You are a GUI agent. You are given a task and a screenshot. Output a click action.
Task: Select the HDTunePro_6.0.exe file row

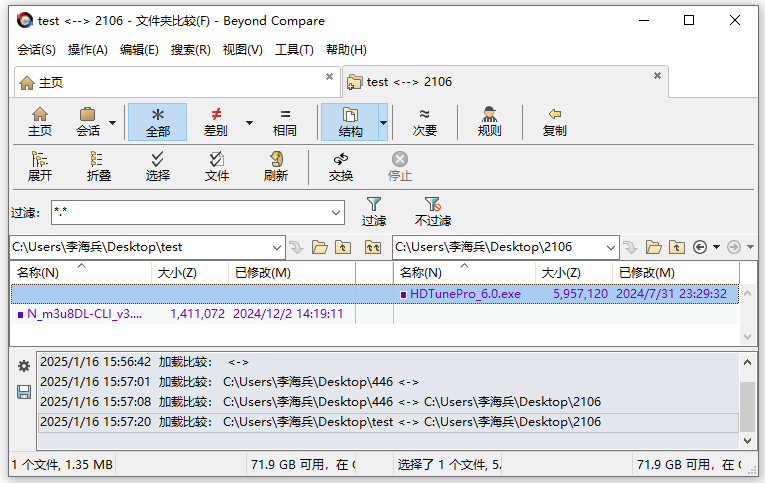465,294
